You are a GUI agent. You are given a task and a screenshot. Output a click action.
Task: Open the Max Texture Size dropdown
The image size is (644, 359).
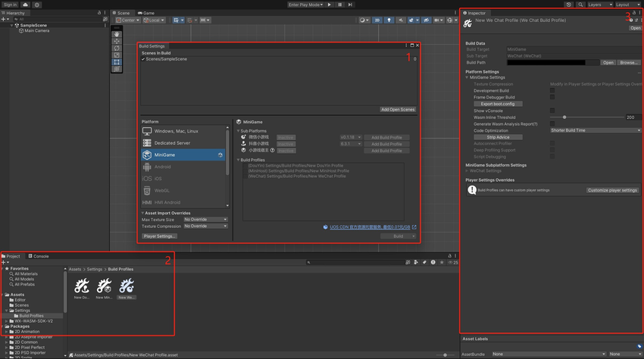click(x=205, y=220)
